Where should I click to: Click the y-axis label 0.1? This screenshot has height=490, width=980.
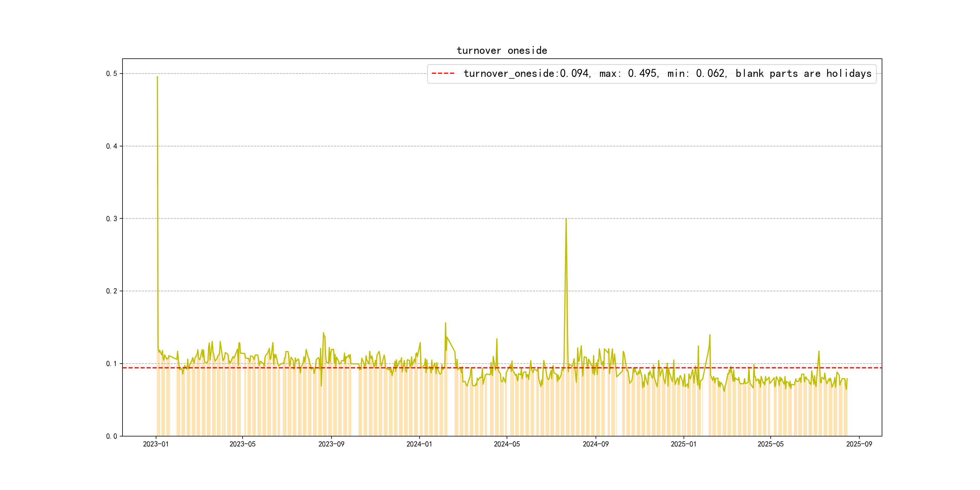(x=112, y=364)
